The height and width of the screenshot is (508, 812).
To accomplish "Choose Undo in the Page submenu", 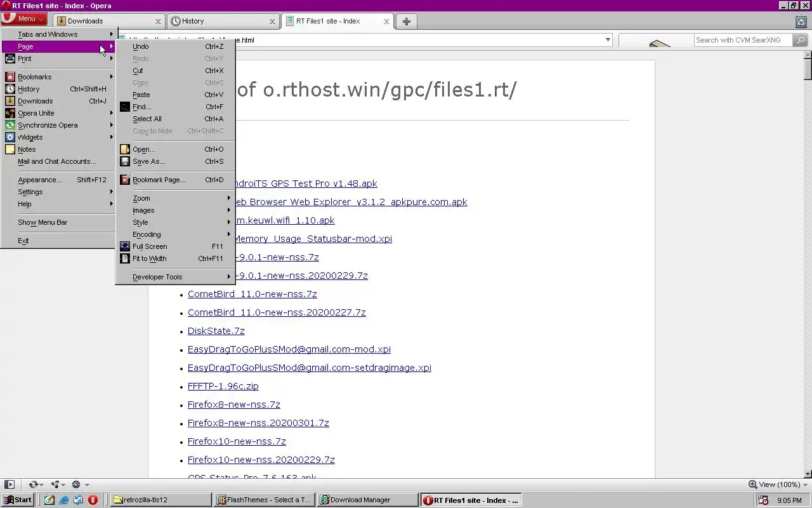I will [x=175, y=46].
